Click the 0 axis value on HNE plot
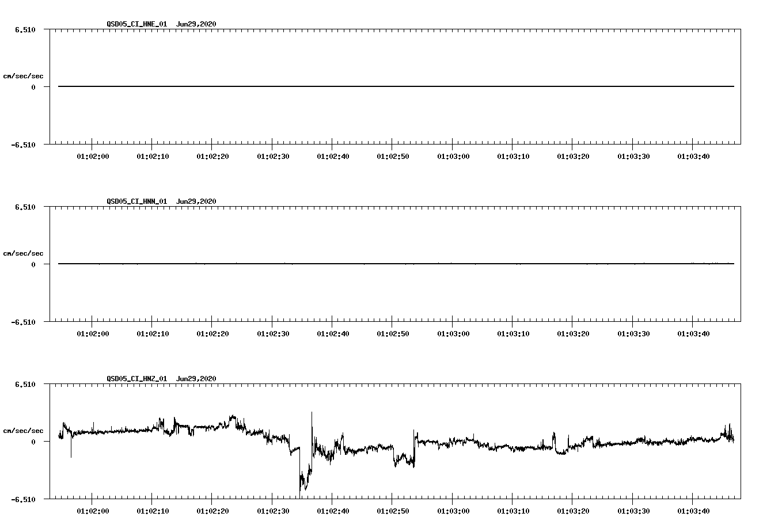782x532 pixels. pos(33,88)
